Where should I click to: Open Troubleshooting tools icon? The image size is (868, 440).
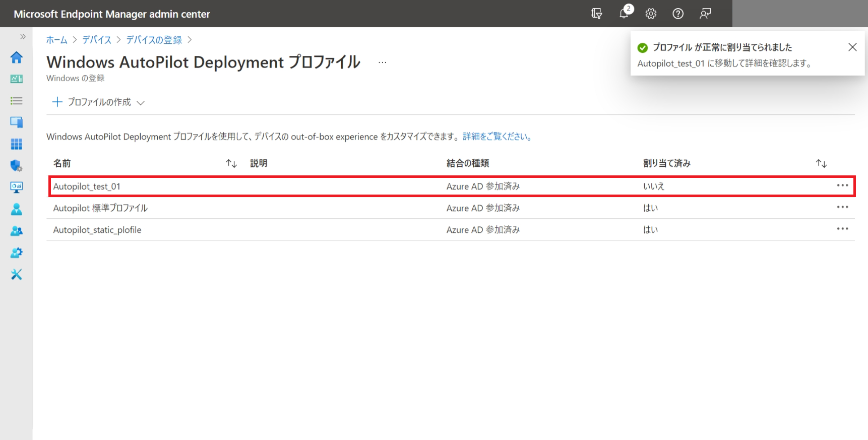tap(16, 274)
